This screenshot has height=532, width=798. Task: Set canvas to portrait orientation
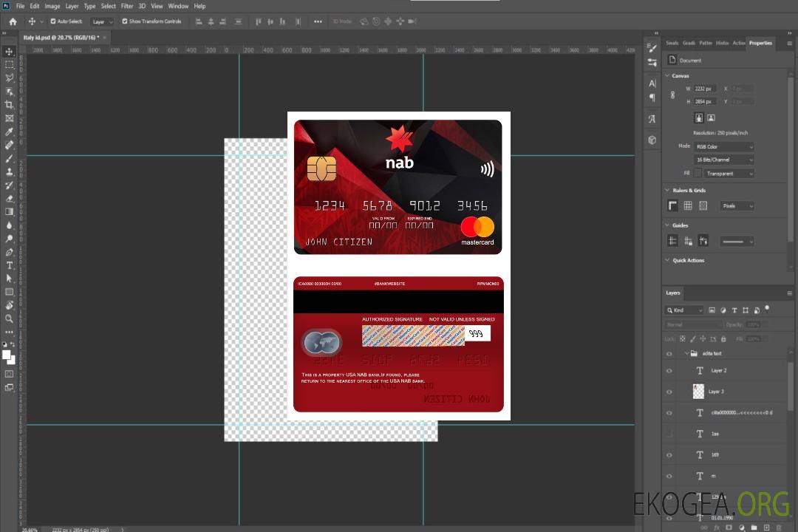coord(699,118)
